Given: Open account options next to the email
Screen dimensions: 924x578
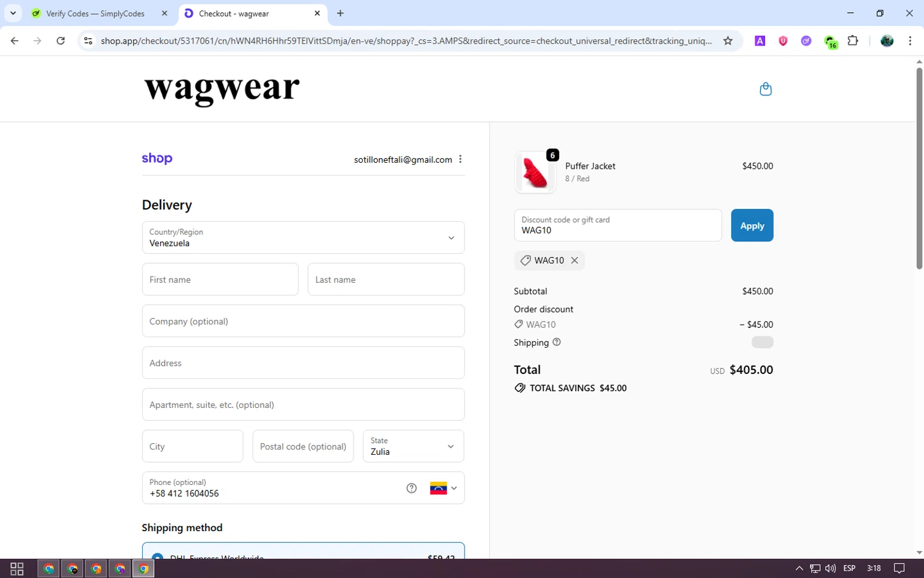Looking at the screenshot, I should (x=460, y=159).
